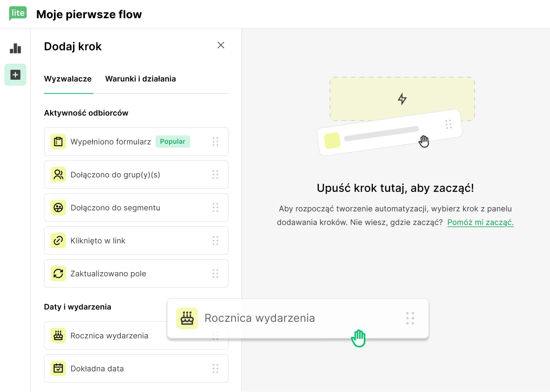Click the Zaktualizowano pole refresh icon
This screenshot has width=550, height=392.
(x=58, y=274)
